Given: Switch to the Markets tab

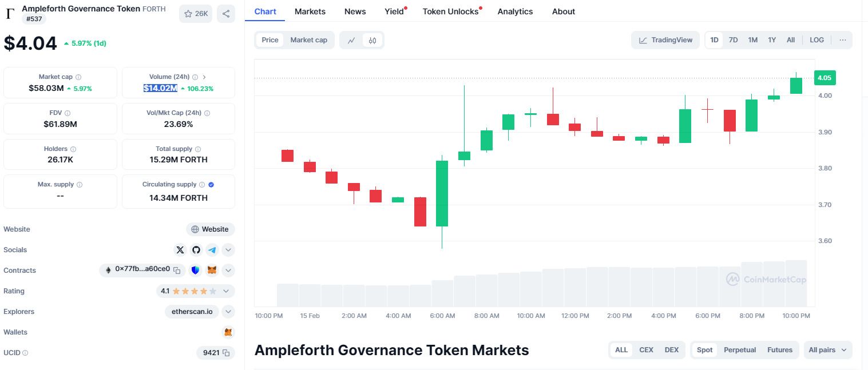Looking at the screenshot, I should [310, 11].
